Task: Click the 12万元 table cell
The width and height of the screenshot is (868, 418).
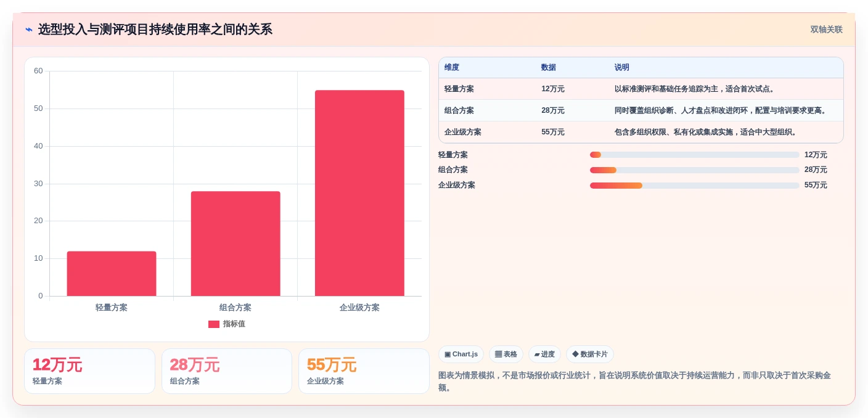Action: pos(553,89)
